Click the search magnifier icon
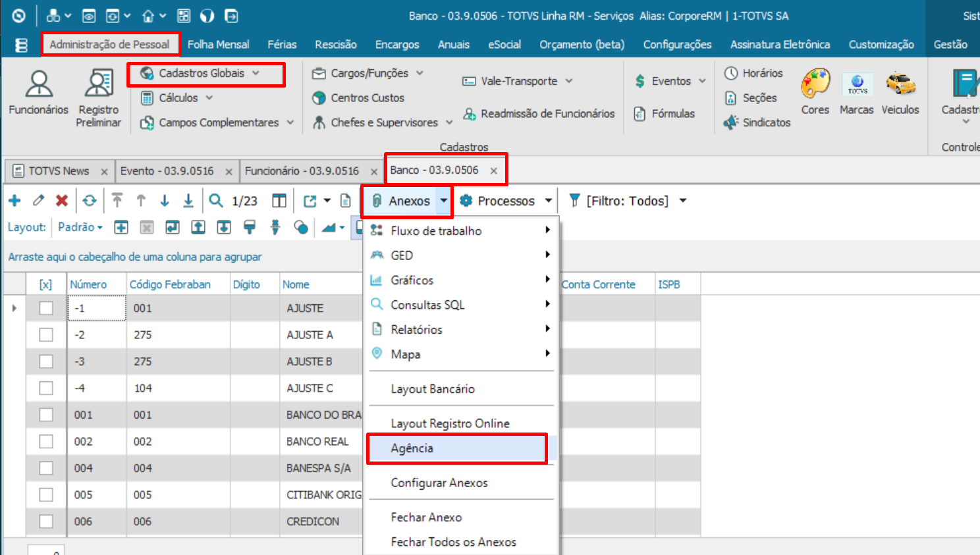Image resolution: width=980 pixels, height=555 pixels. [215, 201]
